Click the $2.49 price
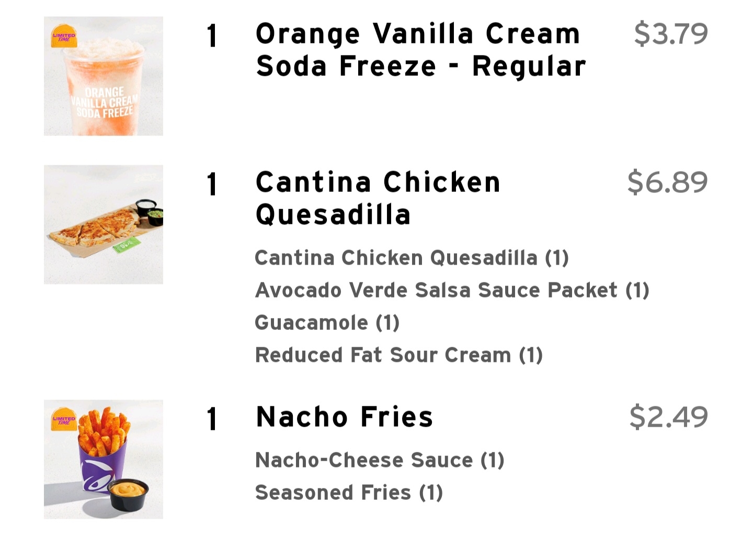 point(668,417)
